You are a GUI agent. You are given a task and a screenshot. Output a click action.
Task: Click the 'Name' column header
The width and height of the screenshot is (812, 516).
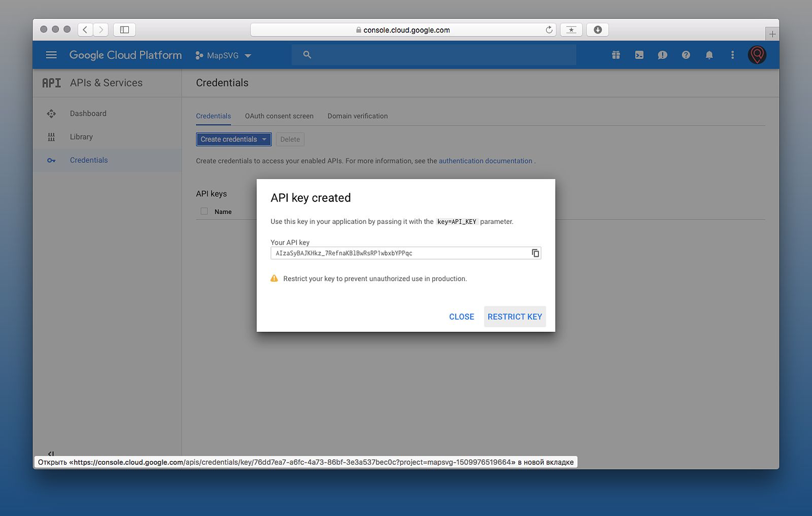pyautogui.click(x=223, y=212)
